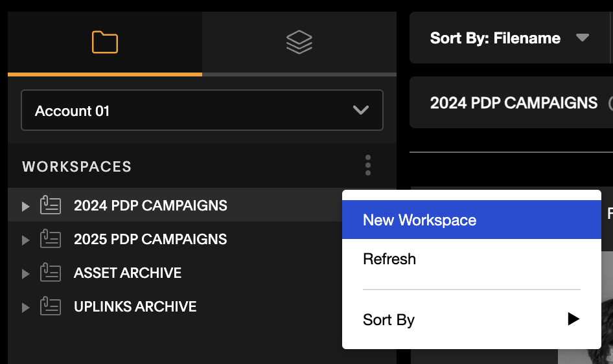Click the ASSET ARCHIVE workspace icon

[x=51, y=272]
